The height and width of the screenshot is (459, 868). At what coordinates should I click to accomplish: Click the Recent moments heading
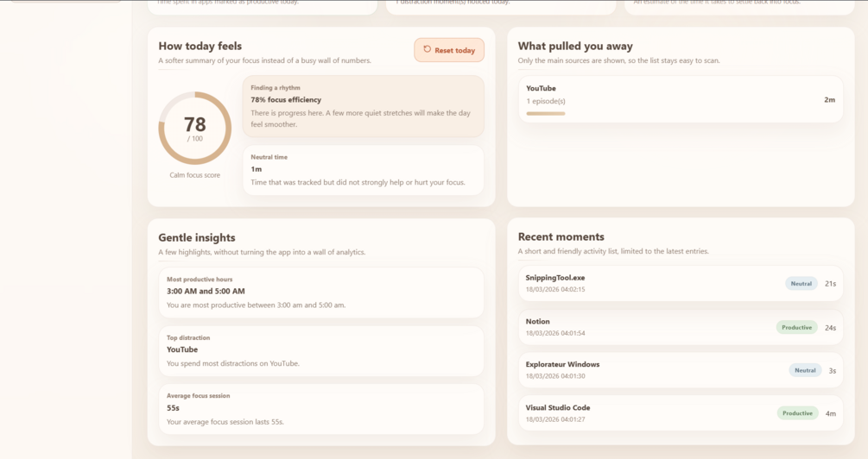click(561, 236)
